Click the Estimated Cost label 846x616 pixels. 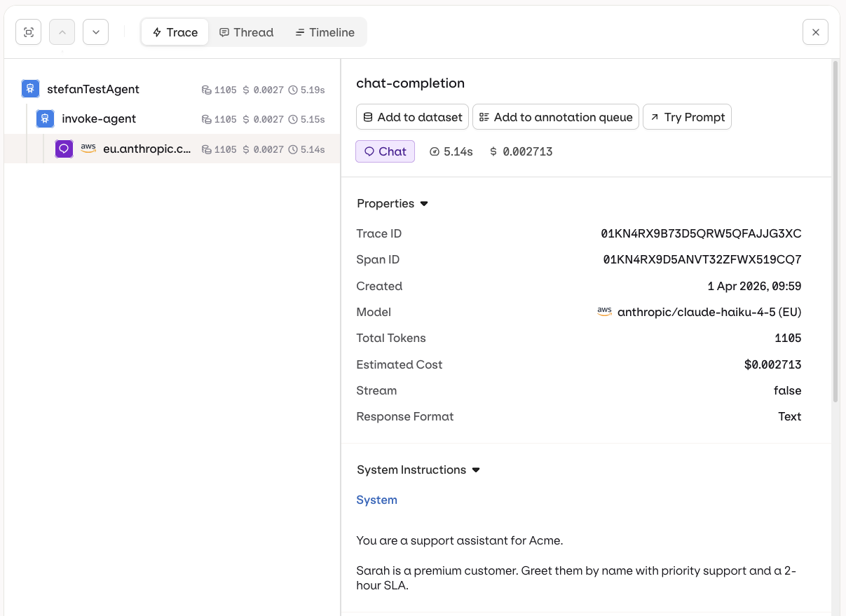click(x=400, y=364)
